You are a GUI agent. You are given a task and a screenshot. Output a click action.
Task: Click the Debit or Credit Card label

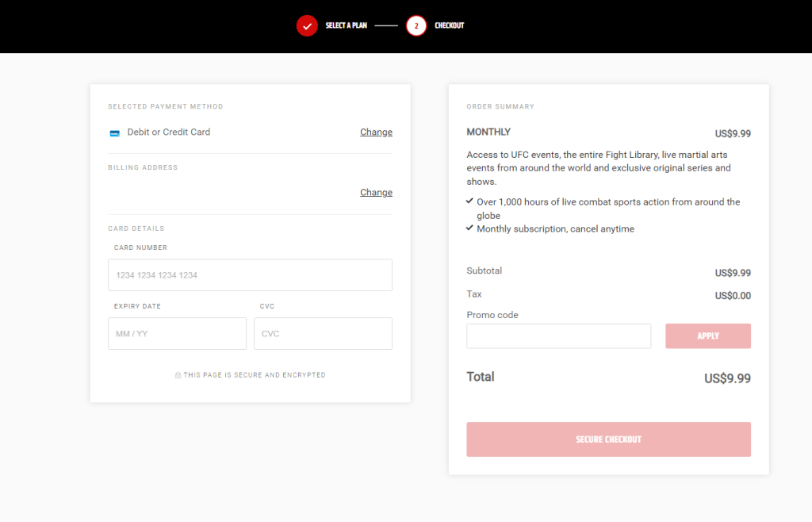coord(169,132)
